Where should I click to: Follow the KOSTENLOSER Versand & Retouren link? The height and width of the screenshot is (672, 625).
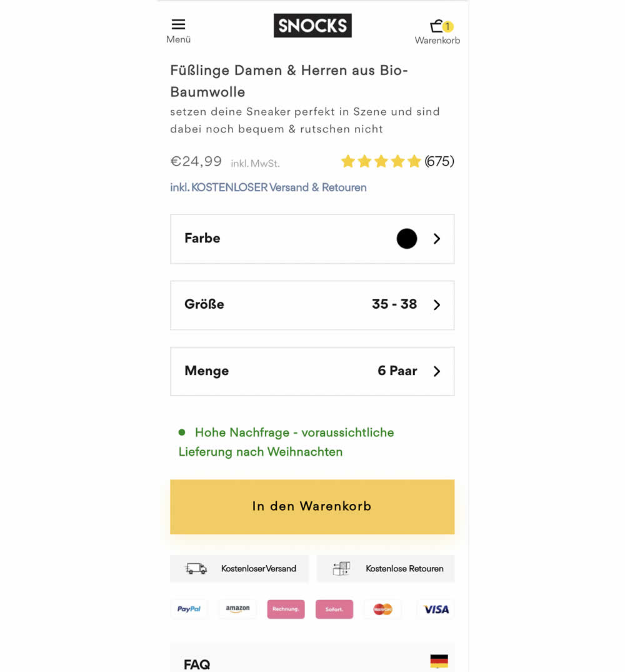268,188
